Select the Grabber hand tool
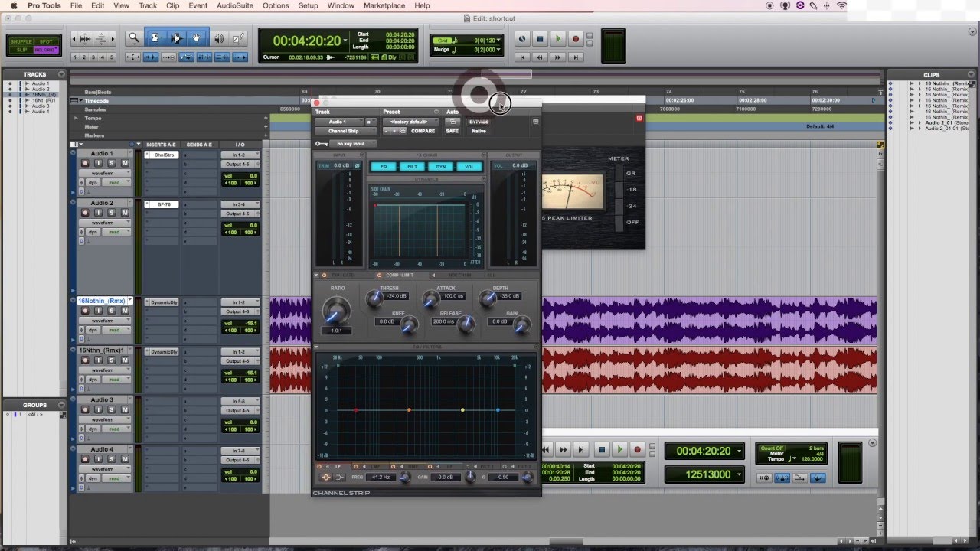This screenshot has width=980, height=551. [x=198, y=38]
